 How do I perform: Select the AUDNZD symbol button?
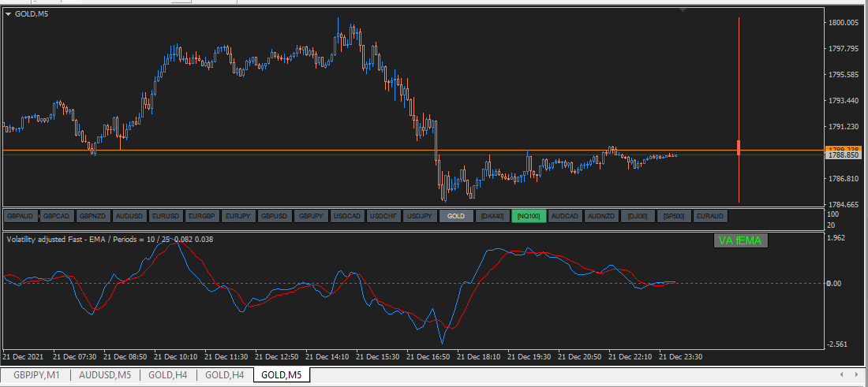click(601, 216)
